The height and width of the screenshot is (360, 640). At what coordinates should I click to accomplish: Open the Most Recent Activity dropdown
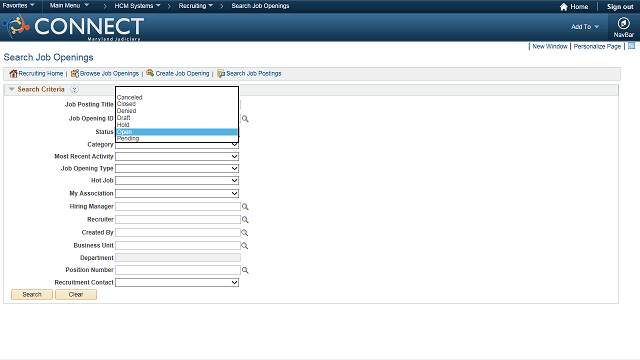coord(177,156)
